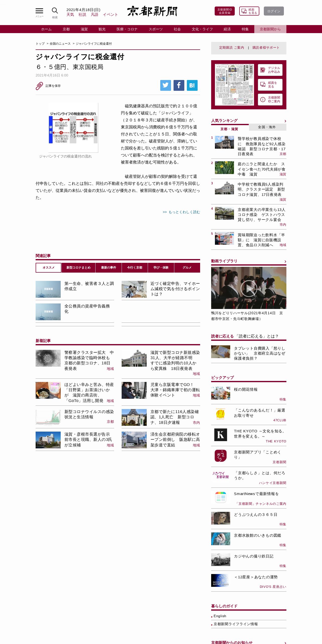Click 凡語 link in header
The width and height of the screenshot is (322, 644).
[x=95, y=15]
